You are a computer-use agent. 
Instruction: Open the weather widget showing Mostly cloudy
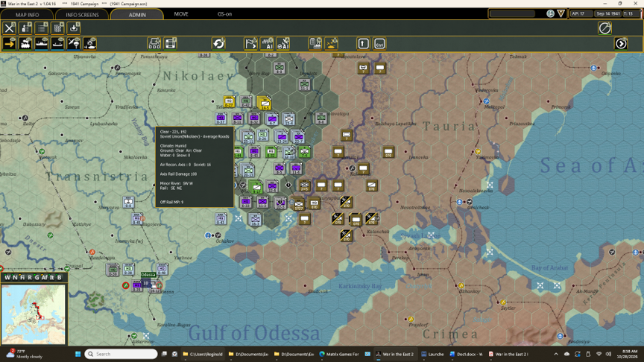[25, 354]
